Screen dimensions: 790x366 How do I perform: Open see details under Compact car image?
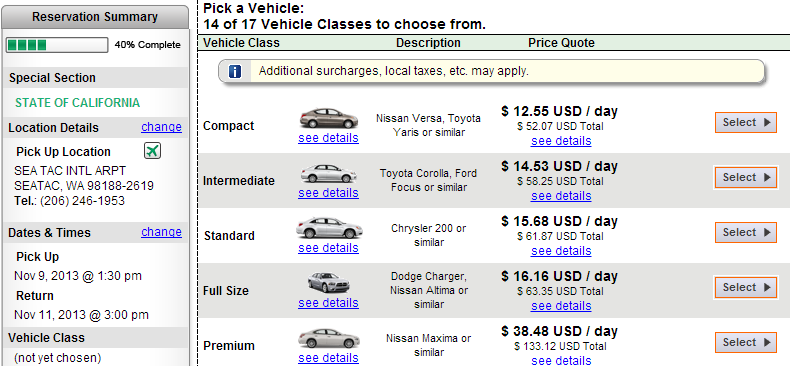pos(328,138)
